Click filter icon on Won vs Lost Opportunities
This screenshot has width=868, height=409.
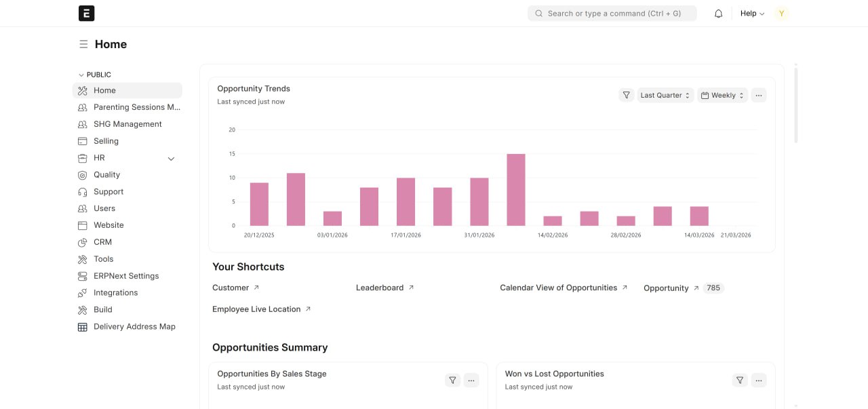tap(740, 381)
